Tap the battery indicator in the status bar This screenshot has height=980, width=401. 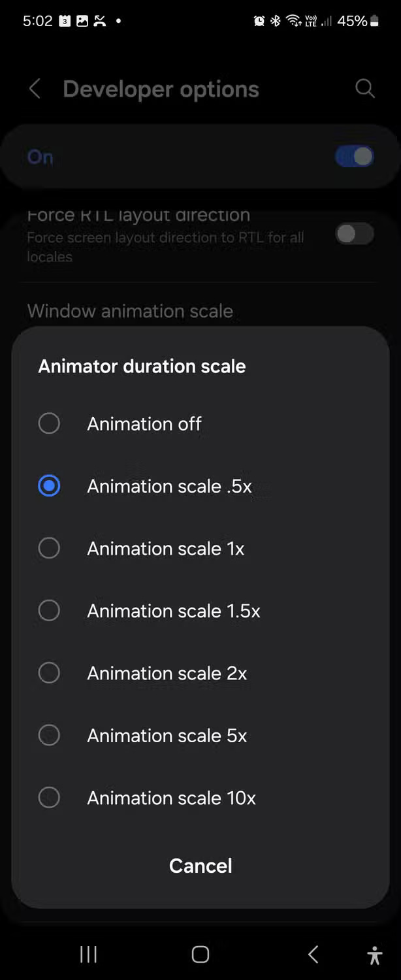pos(375,20)
